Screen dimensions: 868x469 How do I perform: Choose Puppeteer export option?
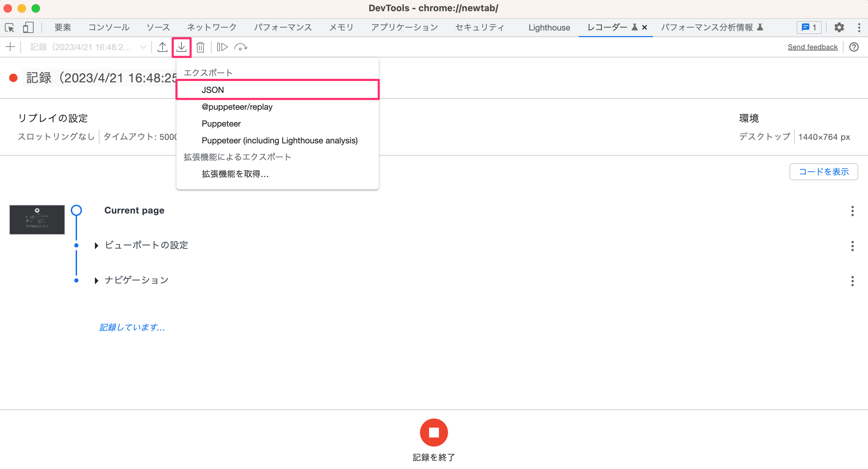click(x=277, y=124)
